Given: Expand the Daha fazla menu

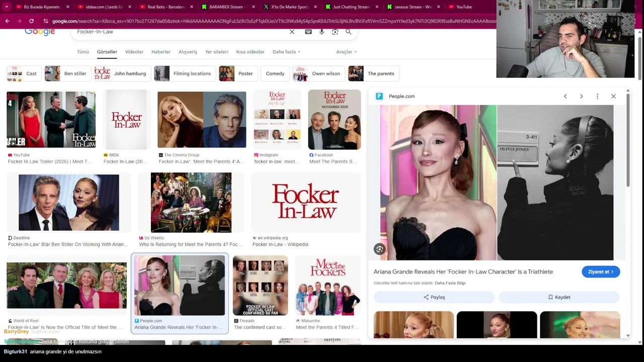Looking at the screenshot, I should pos(286,52).
